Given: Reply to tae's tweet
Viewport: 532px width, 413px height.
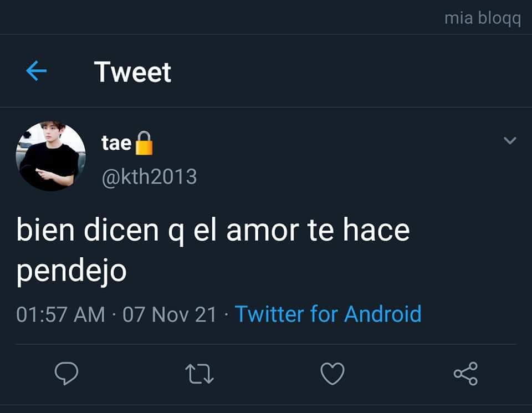Looking at the screenshot, I should pyautogui.click(x=66, y=373).
